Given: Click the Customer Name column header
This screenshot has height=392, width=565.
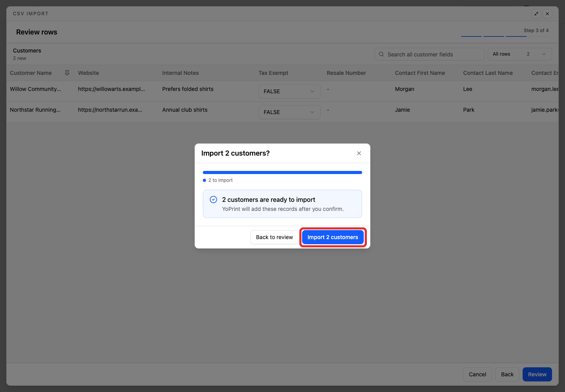Looking at the screenshot, I should (x=31, y=73).
